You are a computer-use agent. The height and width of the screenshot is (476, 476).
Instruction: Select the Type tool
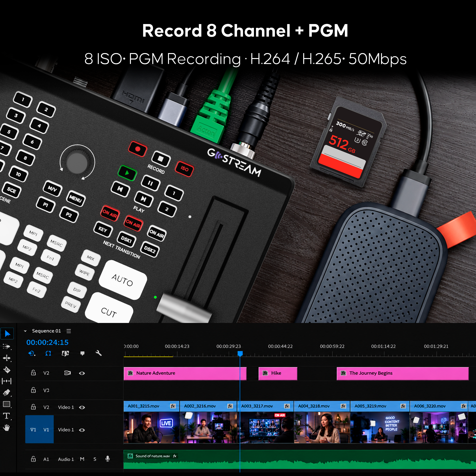[x=7, y=416]
